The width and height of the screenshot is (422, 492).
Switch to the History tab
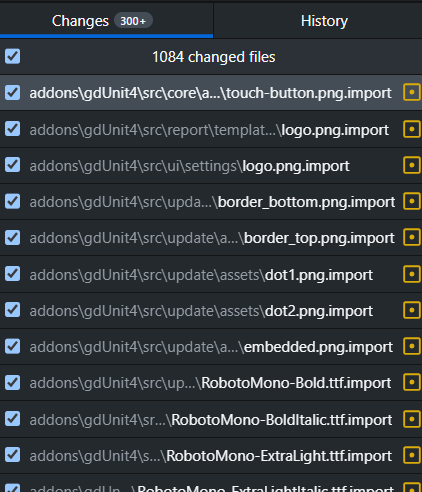tap(324, 21)
